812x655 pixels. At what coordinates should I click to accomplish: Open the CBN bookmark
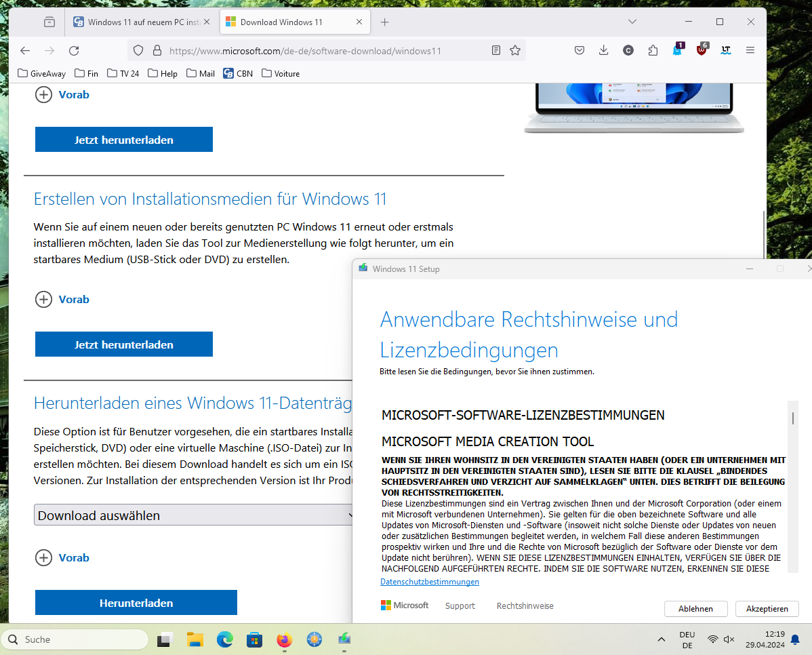tap(238, 74)
